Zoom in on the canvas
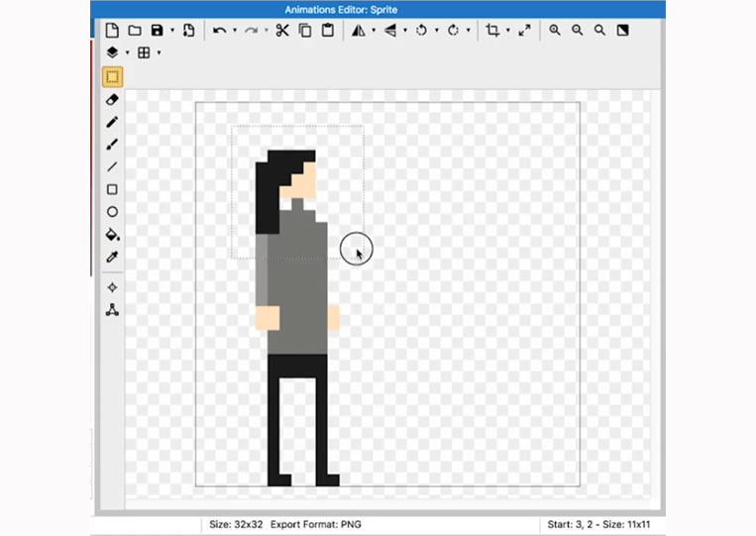The image size is (756, 536). click(x=555, y=31)
